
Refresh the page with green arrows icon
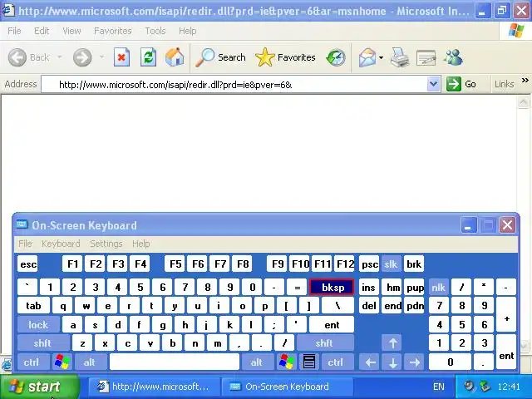[x=148, y=57]
